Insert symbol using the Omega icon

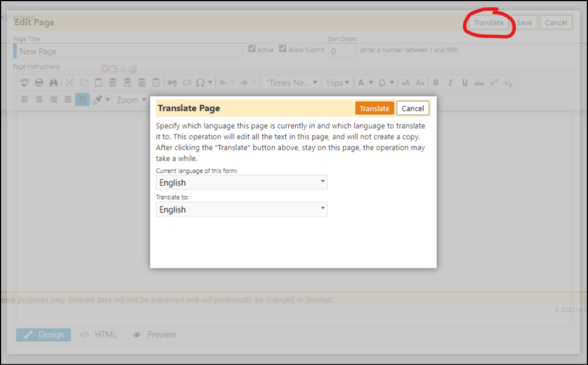pyautogui.click(x=200, y=83)
